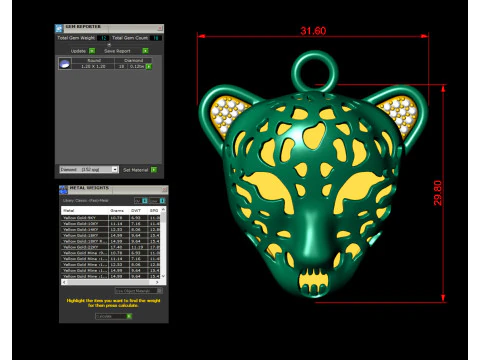Collapse Gem Reporter header with small arrow
480x360 pixels.
[x=109, y=45]
